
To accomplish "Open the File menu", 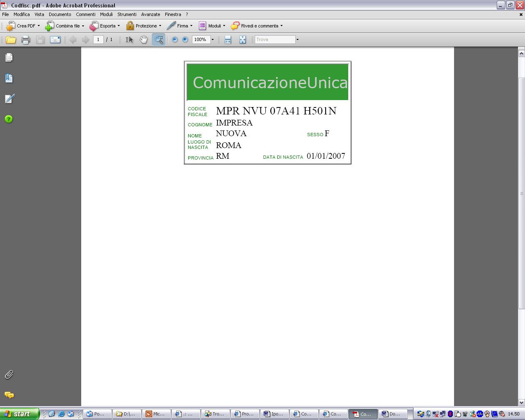I will coord(5,14).
